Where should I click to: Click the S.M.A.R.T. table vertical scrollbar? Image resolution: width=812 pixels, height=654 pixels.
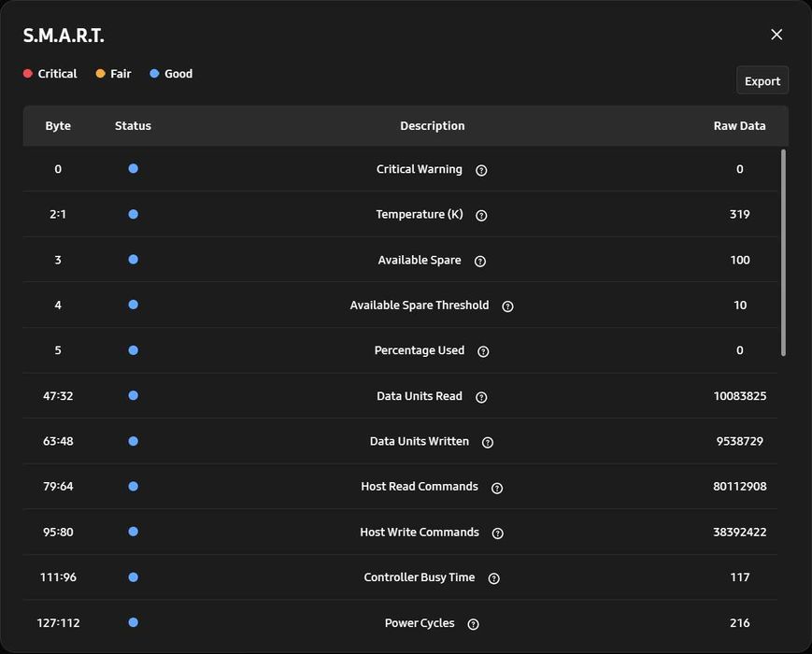pyautogui.click(x=783, y=252)
